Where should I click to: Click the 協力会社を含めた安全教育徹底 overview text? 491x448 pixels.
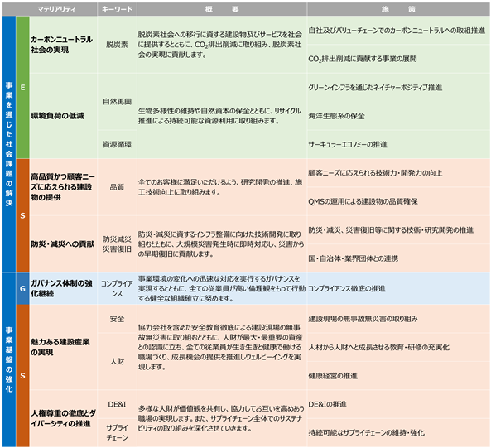[x=220, y=347]
